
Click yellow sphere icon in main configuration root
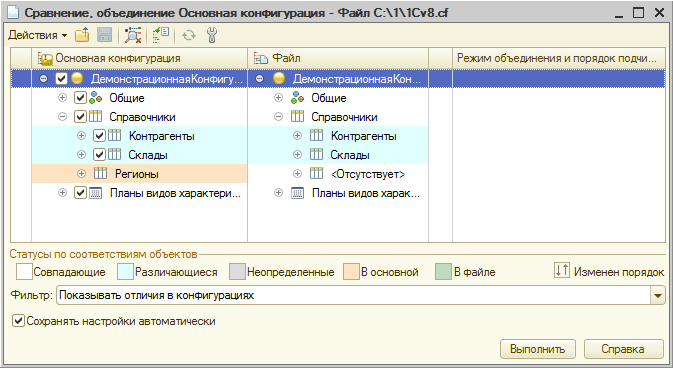click(x=77, y=79)
